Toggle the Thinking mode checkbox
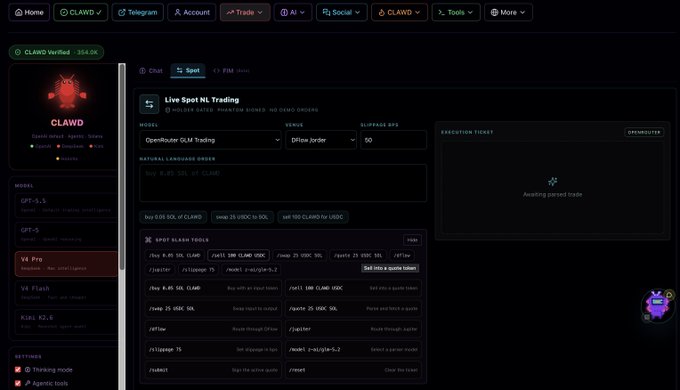This screenshot has height=390, width=680. coord(18,370)
